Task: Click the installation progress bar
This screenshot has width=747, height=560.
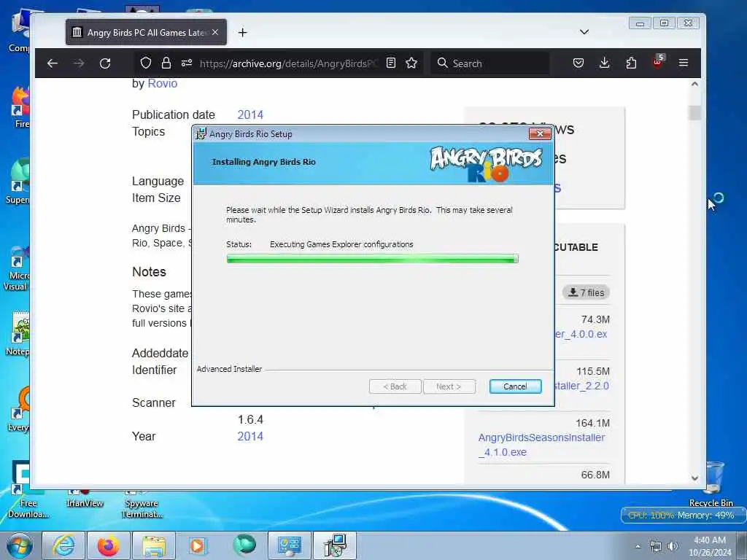Action: pyautogui.click(x=372, y=259)
